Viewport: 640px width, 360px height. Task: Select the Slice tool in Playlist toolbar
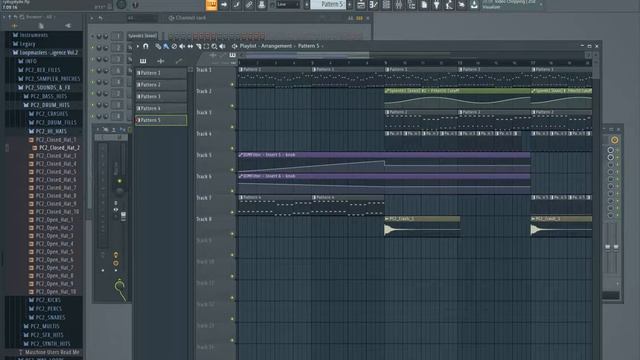(x=198, y=47)
